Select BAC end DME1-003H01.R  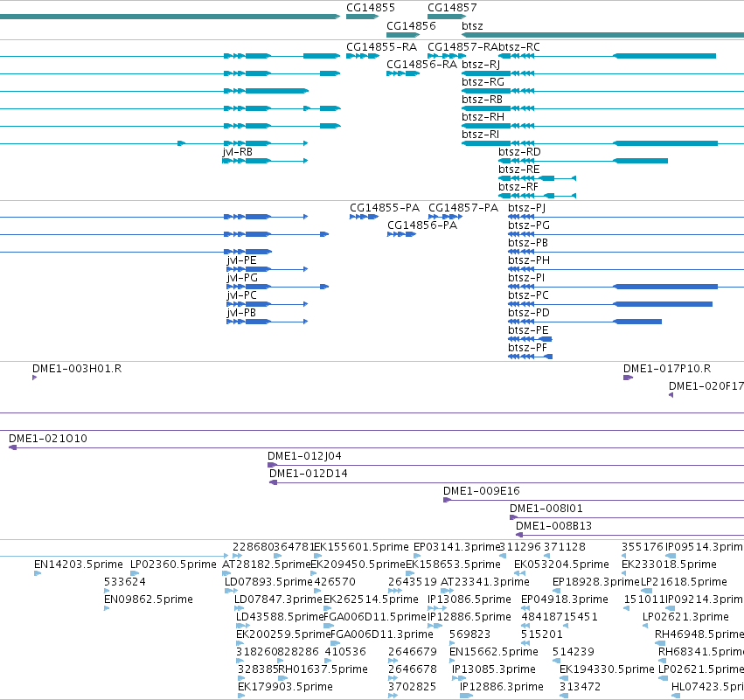35,378
